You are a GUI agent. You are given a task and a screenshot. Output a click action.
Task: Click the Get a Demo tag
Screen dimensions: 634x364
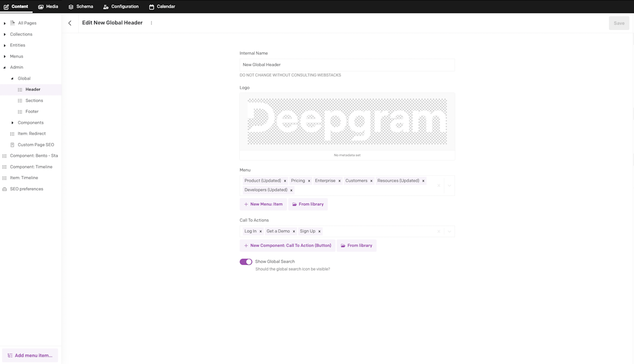[x=278, y=231]
